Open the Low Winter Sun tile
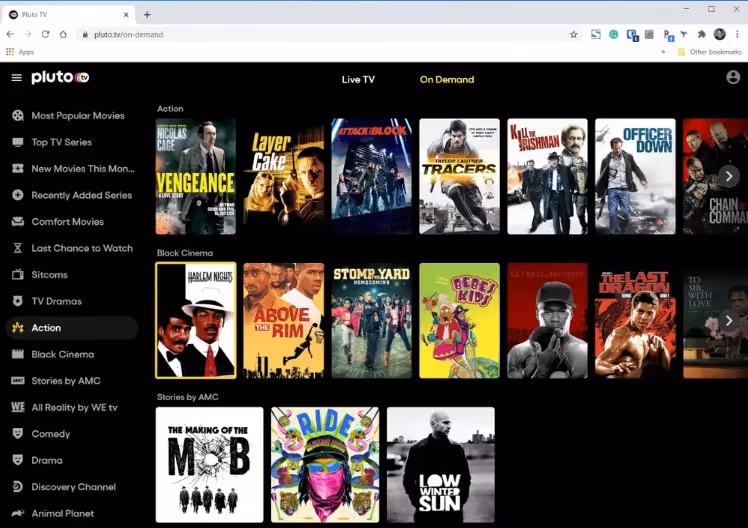The height and width of the screenshot is (528, 748). 441,465
